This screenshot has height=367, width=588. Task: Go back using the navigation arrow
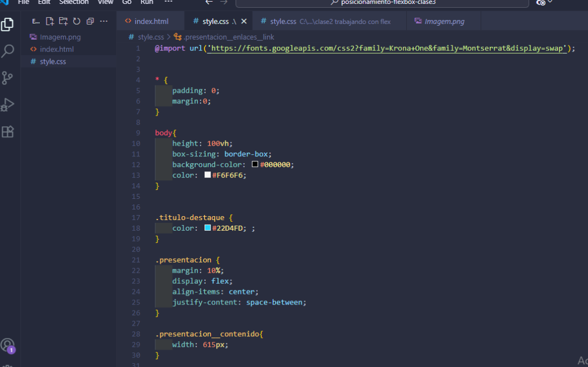click(x=209, y=2)
